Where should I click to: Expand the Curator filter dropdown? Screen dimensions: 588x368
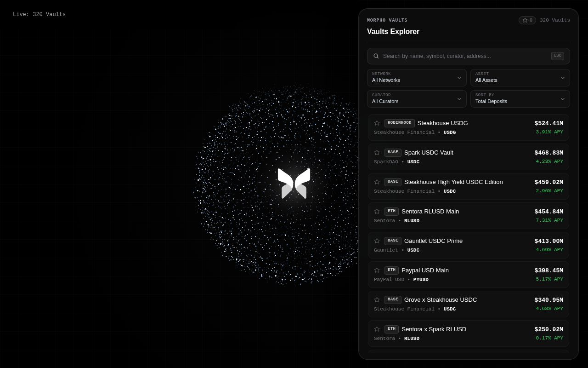tap(417, 99)
